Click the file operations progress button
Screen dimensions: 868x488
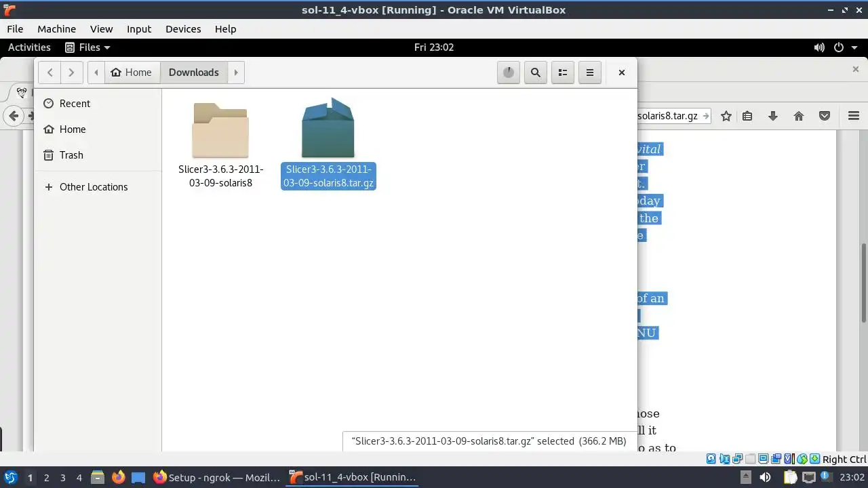tap(509, 73)
